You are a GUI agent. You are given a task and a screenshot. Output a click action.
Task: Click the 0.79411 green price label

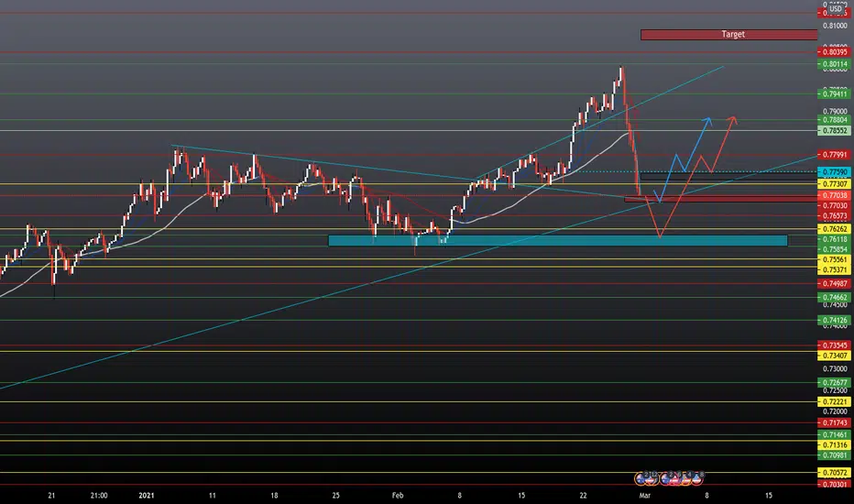pos(835,94)
